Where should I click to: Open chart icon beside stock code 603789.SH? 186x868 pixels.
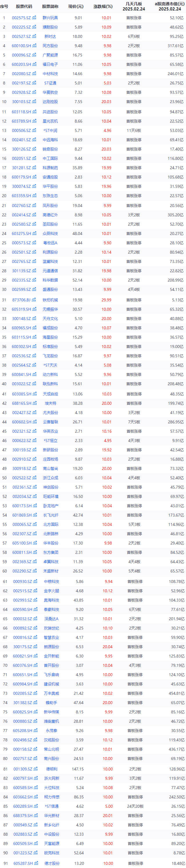tap(34, 121)
